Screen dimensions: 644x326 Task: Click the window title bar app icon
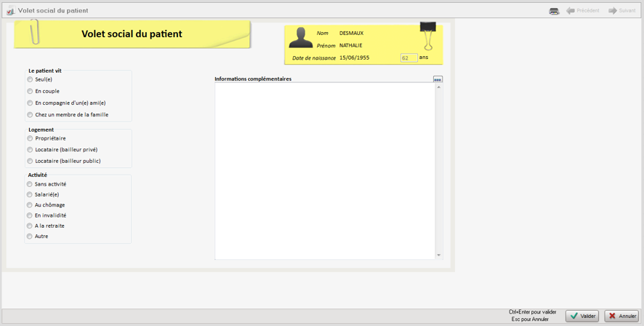pos(10,11)
